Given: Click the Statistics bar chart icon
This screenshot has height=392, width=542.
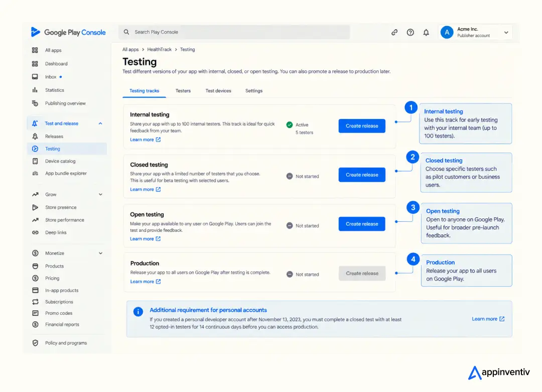Looking at the screenshot, I should tap(35, 90).
